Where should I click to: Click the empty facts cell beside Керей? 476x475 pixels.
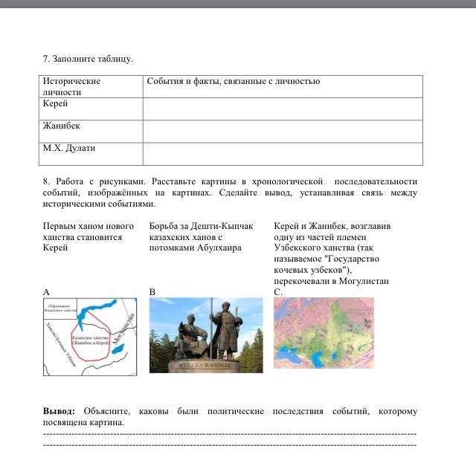pyautogui.click(x=283, y=109)
